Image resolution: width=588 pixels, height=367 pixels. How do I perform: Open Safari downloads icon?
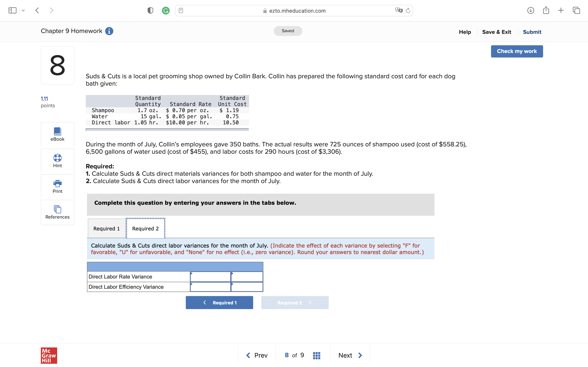pyautogui.click(x=530, y=10)
